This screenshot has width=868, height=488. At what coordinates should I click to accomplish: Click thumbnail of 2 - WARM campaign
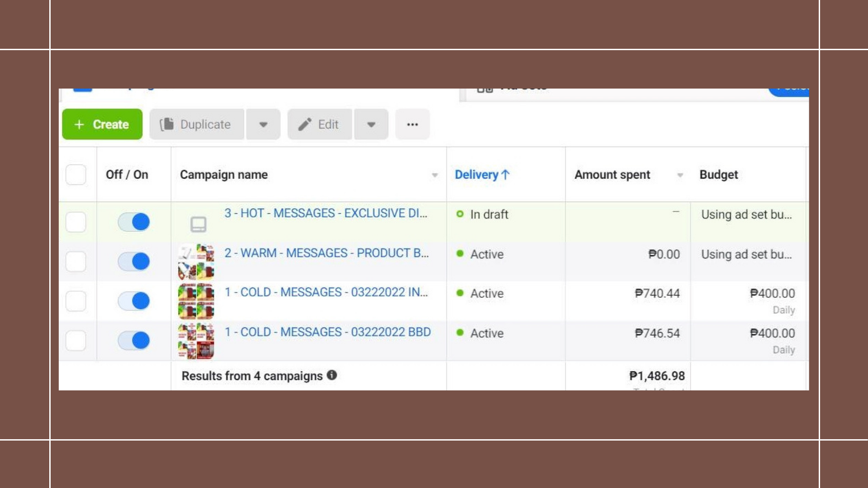[x=196, y=262]
